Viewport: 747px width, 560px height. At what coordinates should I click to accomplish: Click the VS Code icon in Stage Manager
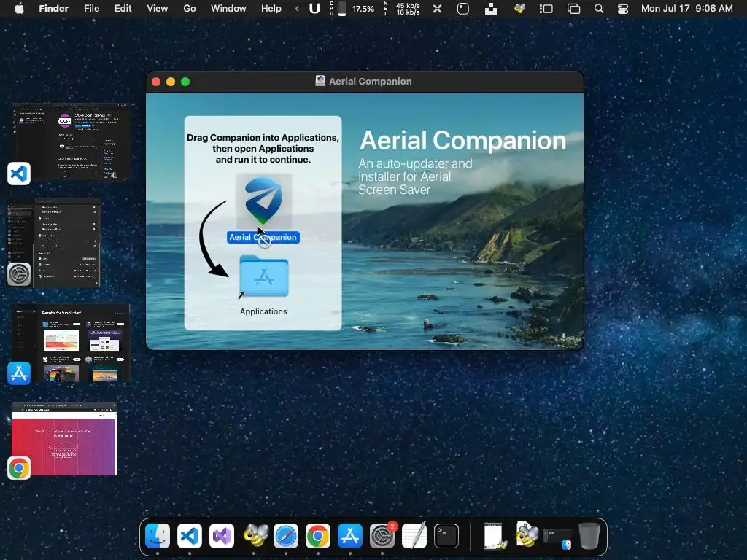(x=19, y=174)
